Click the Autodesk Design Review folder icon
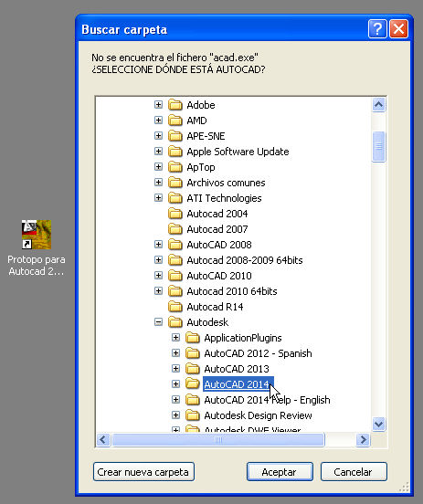 (193, 415)
